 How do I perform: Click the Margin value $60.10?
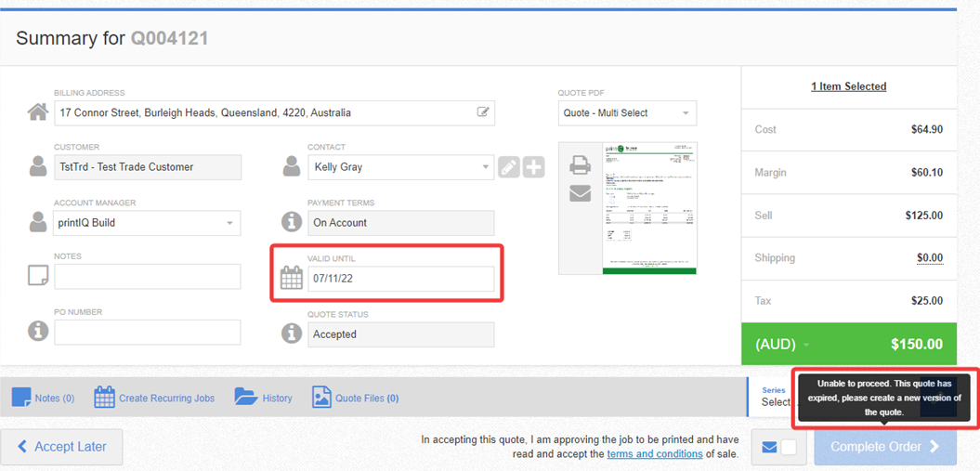[x=927, y=173]
